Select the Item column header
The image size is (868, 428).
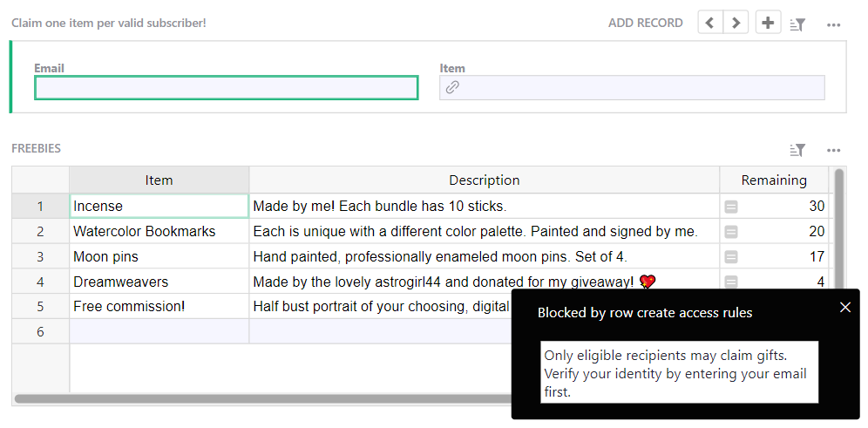159,180
